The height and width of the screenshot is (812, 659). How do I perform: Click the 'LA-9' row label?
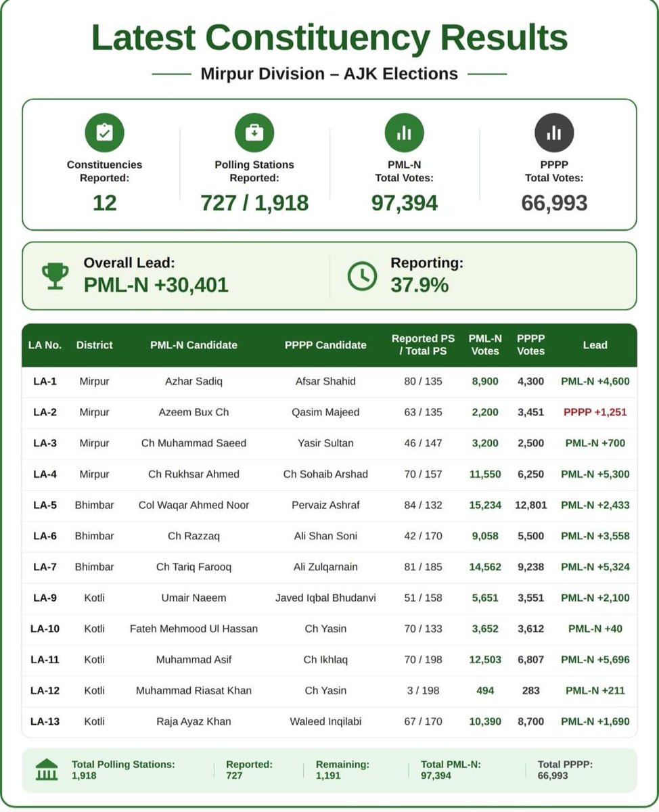click(45, 598)
